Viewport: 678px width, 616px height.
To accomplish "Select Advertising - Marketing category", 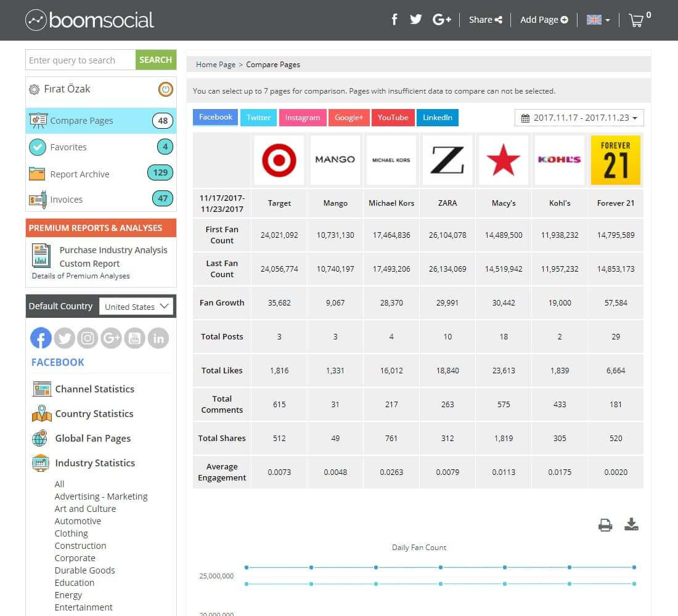I will point(101,496).
